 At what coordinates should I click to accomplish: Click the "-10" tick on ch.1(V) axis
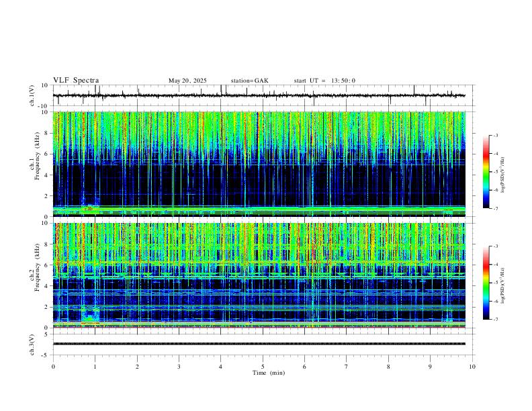pos(44,106)
